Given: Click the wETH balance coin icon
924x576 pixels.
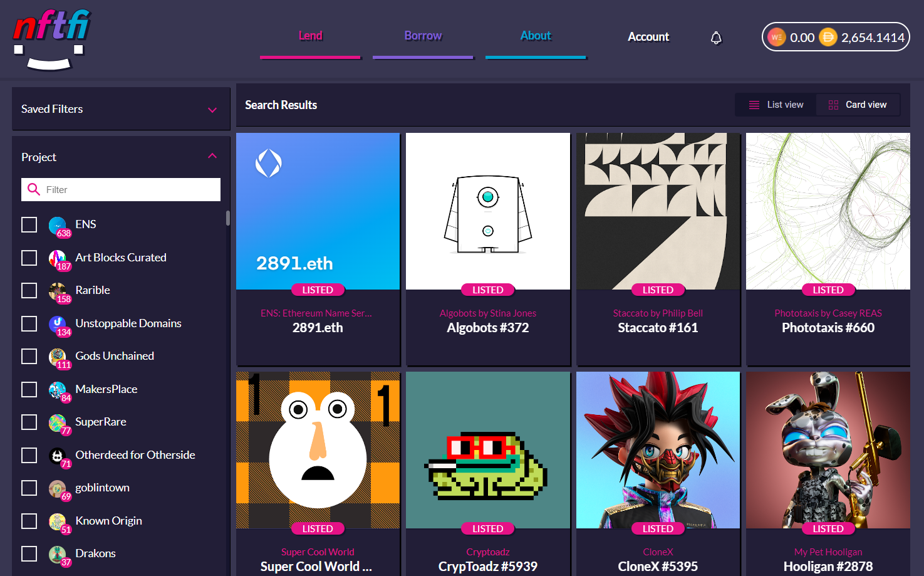Looking at the screenshot, I should click(777, 37).
